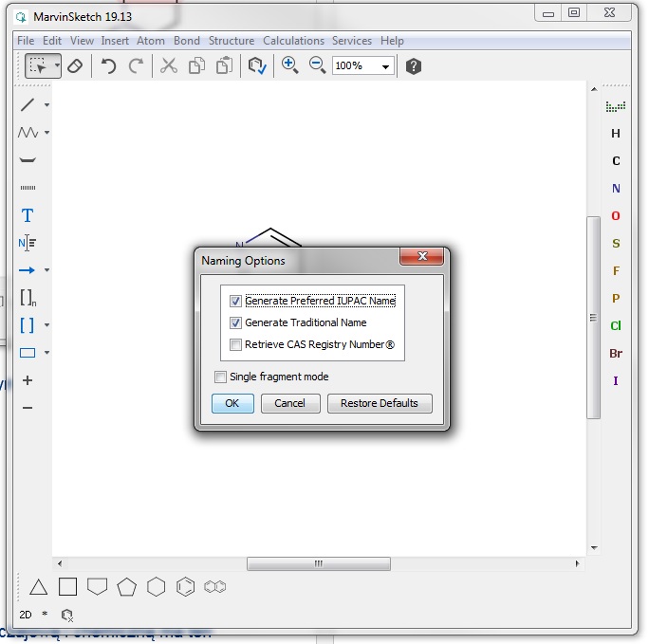
Task: Click the Help question mark icon
Action: click(413, 66)
